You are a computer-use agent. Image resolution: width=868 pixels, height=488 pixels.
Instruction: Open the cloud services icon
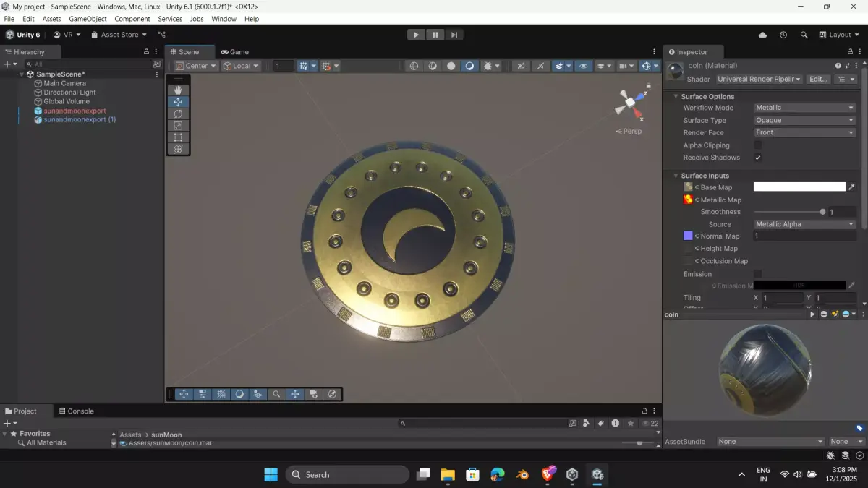pos(762,35)
